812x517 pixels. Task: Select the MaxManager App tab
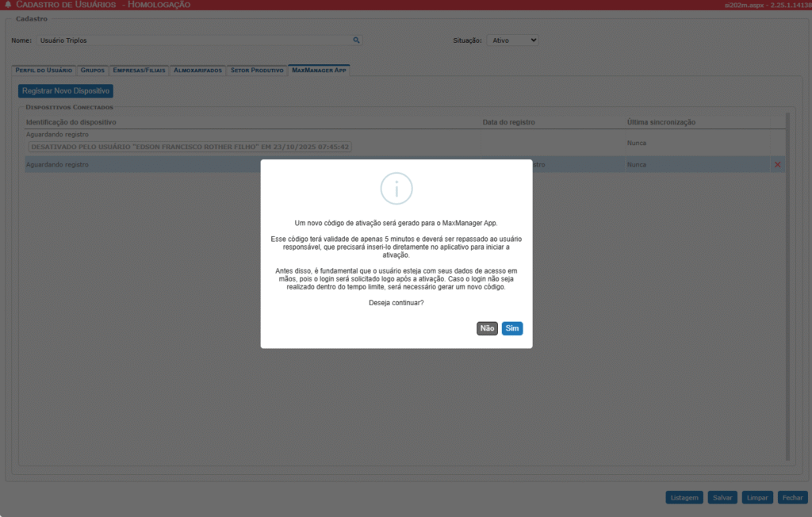319,71
